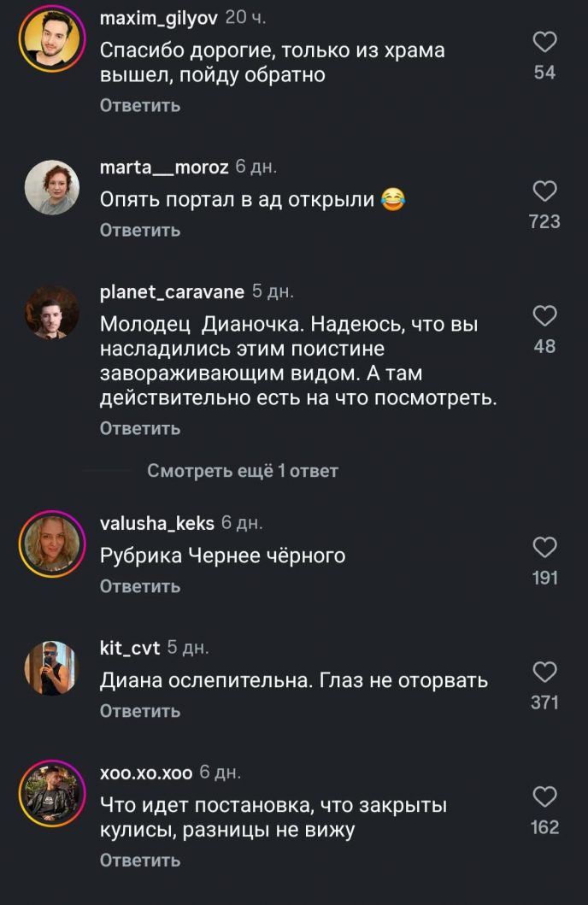Image resolution: width=588 pixels, height=905 pixels.
Task: Open marta__moroz's avatar
Action: 51,187
